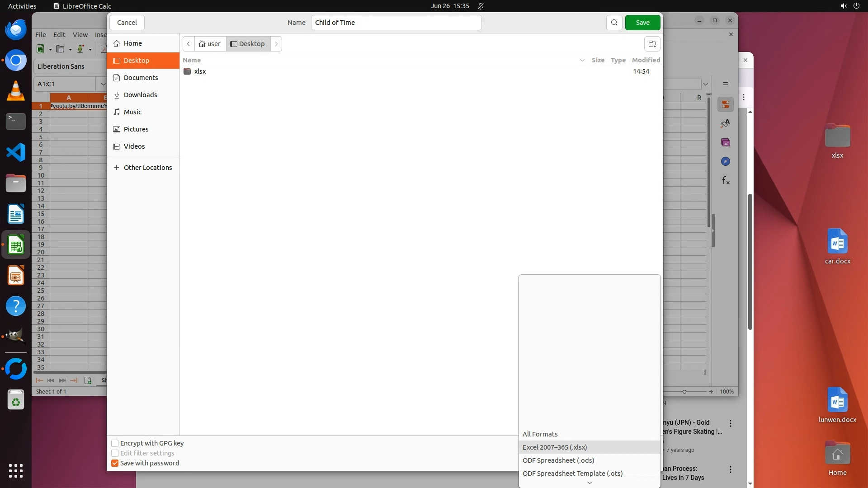Click the create new folder icon
Image resolution: width=868 pixels, height=488 pixels.
[652, 44]
